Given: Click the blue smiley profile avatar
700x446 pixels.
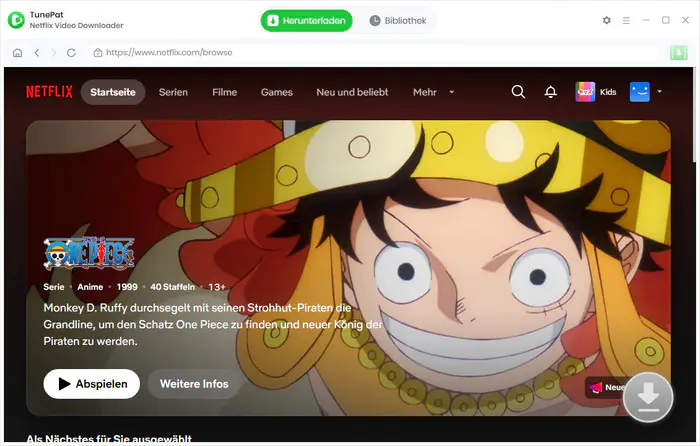Looking at the screenshot, I should tap(639, 92).
